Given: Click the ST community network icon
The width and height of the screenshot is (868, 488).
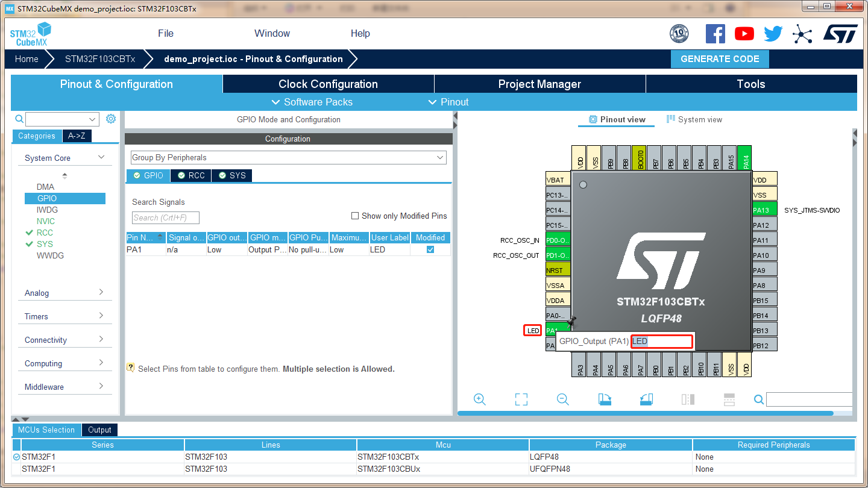Looking at the screenshot, I should pyautogui.click(x=802, y=34).
